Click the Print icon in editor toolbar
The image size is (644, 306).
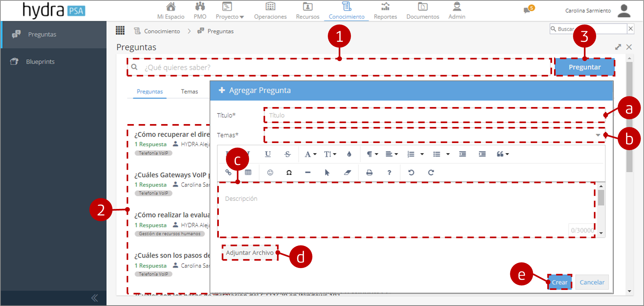370,173
